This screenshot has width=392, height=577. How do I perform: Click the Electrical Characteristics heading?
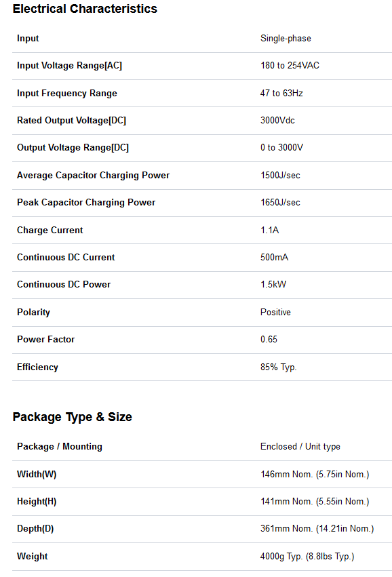85,8
